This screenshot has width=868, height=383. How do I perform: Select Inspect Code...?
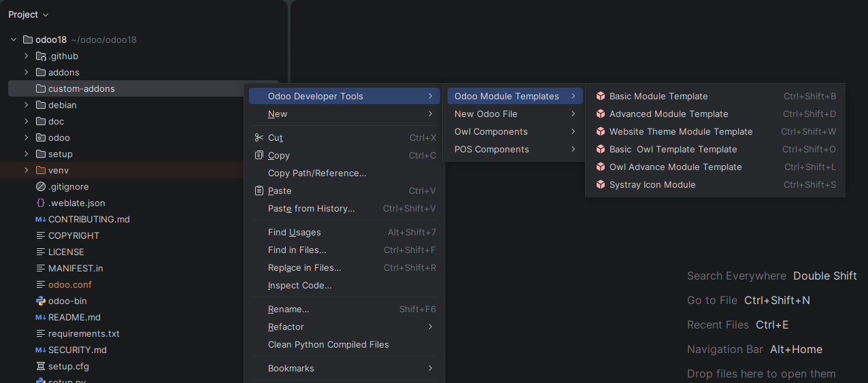tap(344, 285)
